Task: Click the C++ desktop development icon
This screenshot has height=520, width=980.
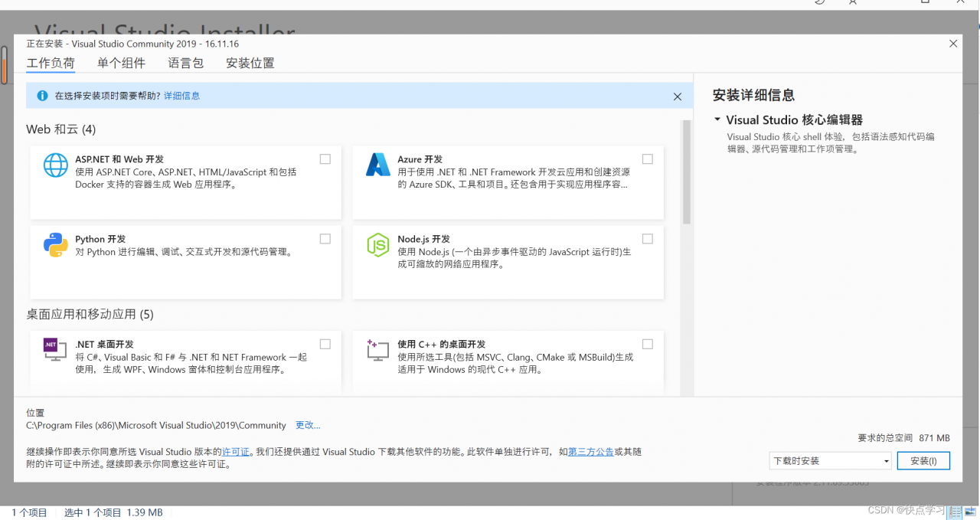Action: pos(378,350)
